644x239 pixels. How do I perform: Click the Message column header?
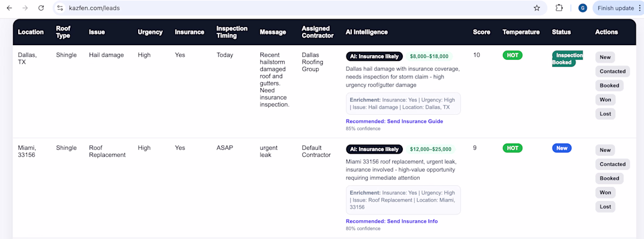[x=273, y=32]
